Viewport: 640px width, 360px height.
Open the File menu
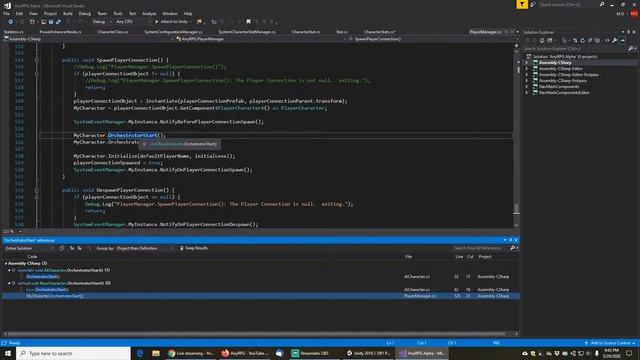pyautogui.click(x=6, y=13)
